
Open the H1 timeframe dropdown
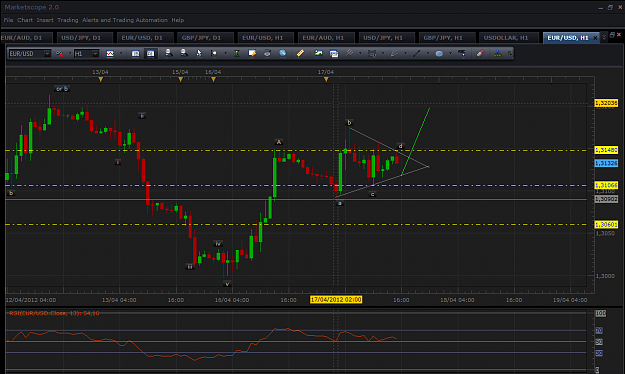(x=95, y=53)
